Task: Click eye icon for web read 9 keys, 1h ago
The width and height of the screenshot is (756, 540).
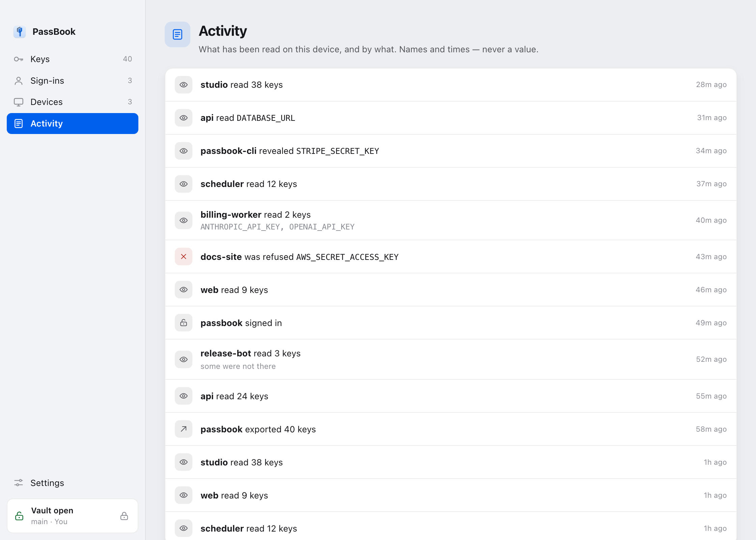Action: [x=184, y=495]
